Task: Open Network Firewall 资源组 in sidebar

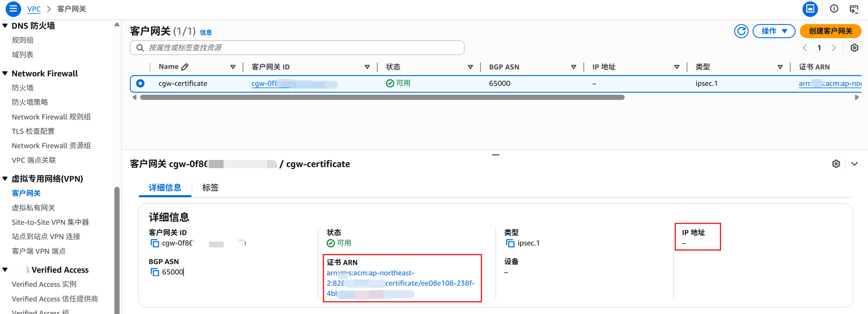Action: (x=51, y=146)
